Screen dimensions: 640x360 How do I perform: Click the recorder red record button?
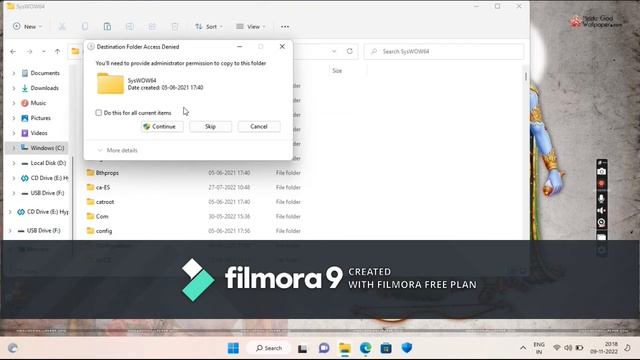(602, 184)
